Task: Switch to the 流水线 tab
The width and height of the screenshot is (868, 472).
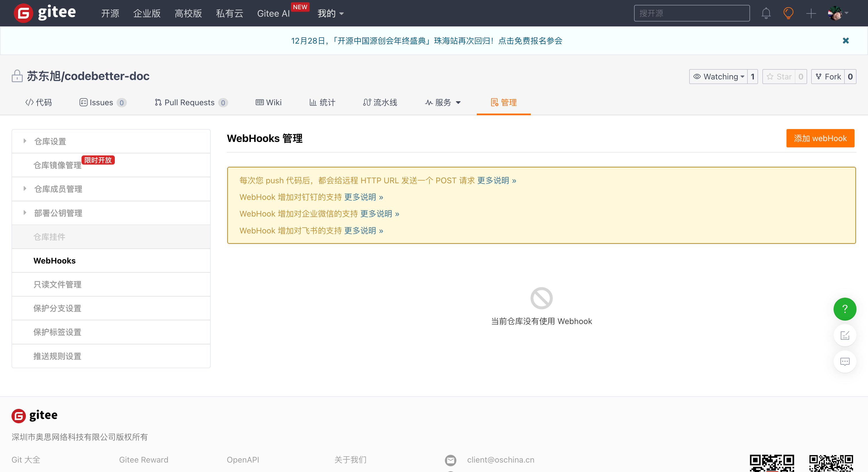Action: point(380,102)
